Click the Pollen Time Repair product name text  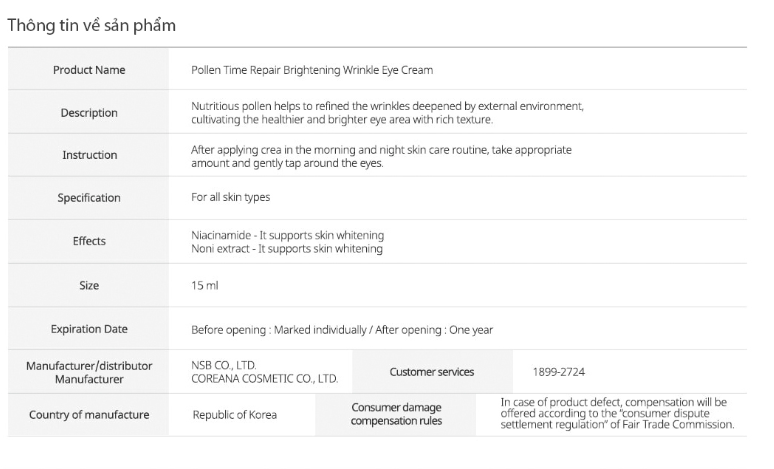click(x=312, y=70)
